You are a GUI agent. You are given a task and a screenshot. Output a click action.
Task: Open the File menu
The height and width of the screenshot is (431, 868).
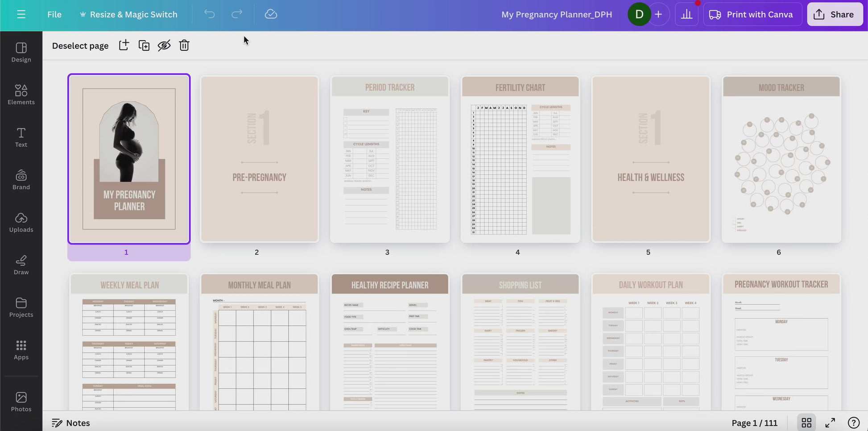pyautogui.click(x=54, y=14)
